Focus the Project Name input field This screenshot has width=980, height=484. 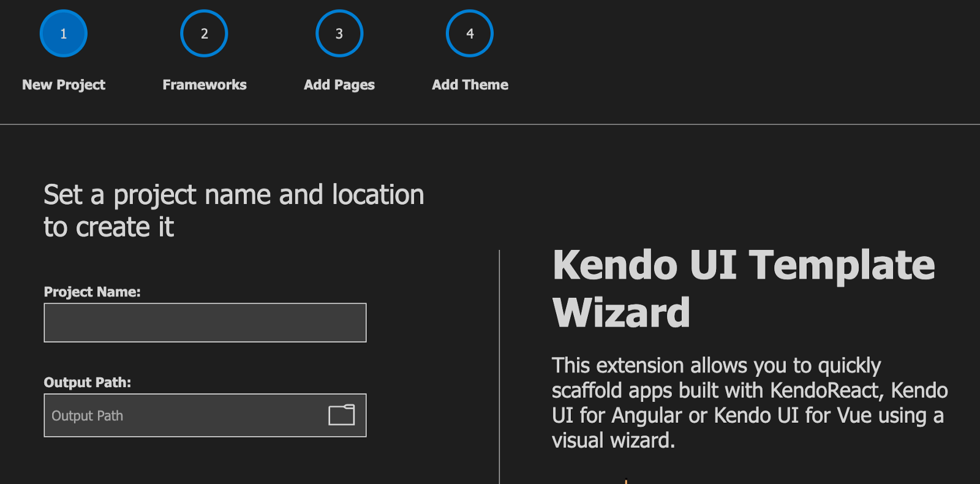(205, 323)
